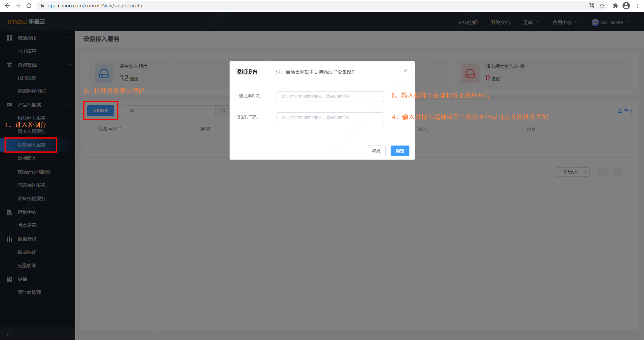Screen dimensions: 644x340
Task: Click the search magnifier icon
Action: (x=223, y=111)
